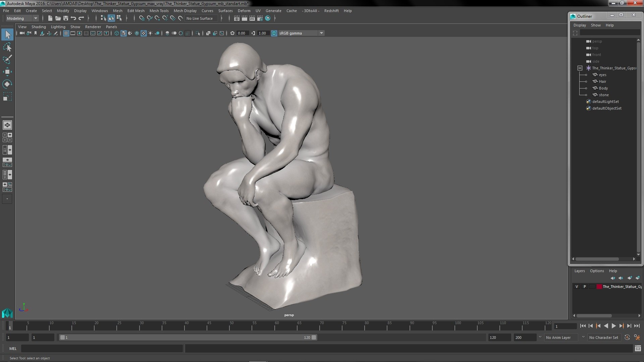Toggle film gate display
Image resolution: width=644 pixels, height=362 pixels.
click(73, 33)
